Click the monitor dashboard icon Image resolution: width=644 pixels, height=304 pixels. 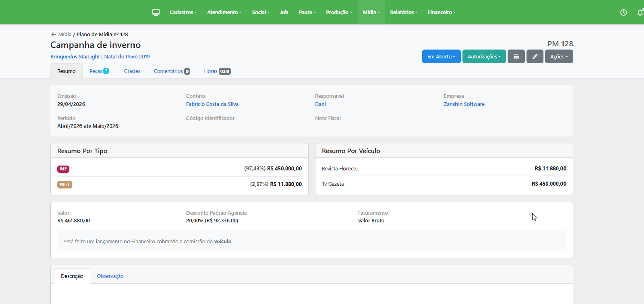(x=156, y=12)
